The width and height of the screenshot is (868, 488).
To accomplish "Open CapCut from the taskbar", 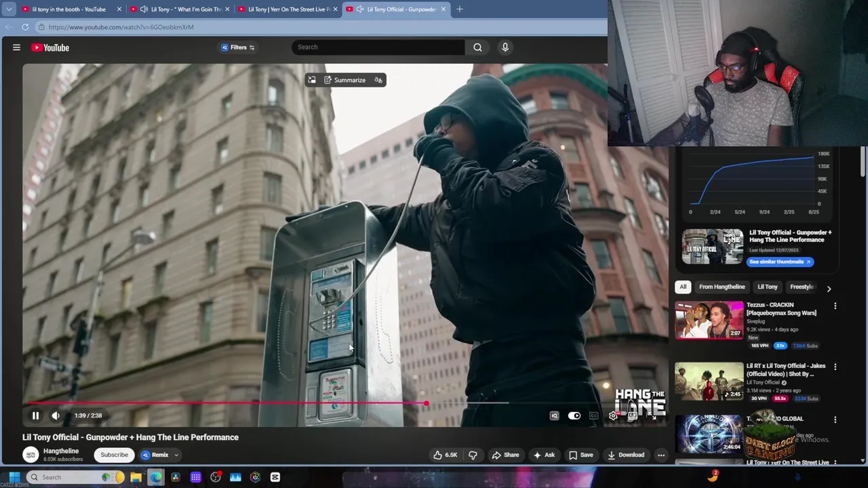I will tap(275, 477).
